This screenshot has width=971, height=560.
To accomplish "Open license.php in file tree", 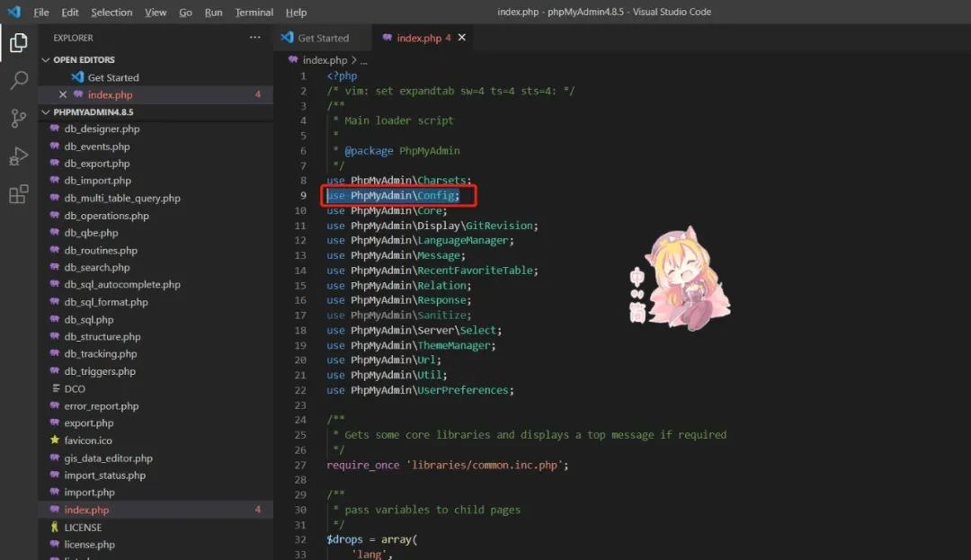I will coord(89,545).
